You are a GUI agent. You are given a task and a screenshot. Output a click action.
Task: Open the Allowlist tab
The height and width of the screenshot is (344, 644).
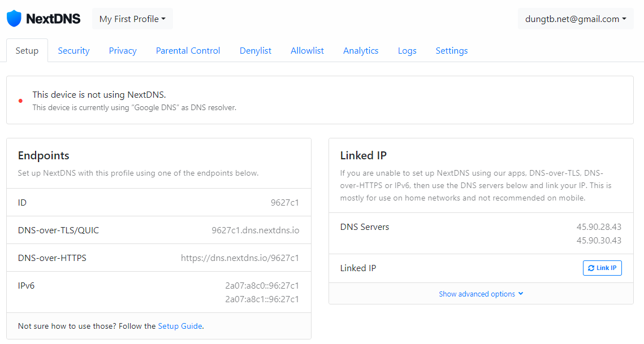pos(307,51)
